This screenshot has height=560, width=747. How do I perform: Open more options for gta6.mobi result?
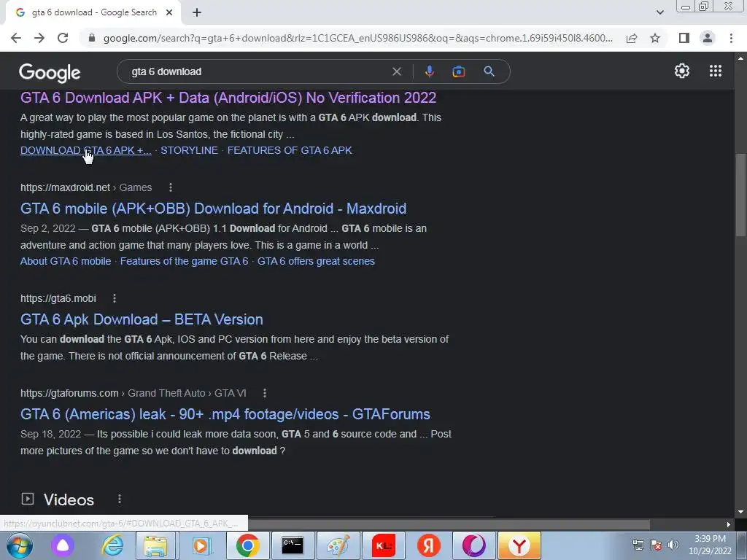(x=115, y=298)
